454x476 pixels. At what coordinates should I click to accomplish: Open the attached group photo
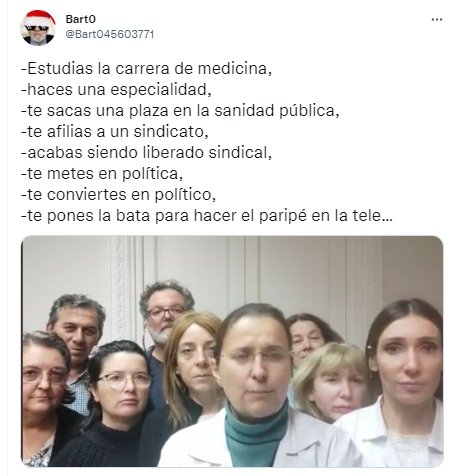click(x=232, y=351)
